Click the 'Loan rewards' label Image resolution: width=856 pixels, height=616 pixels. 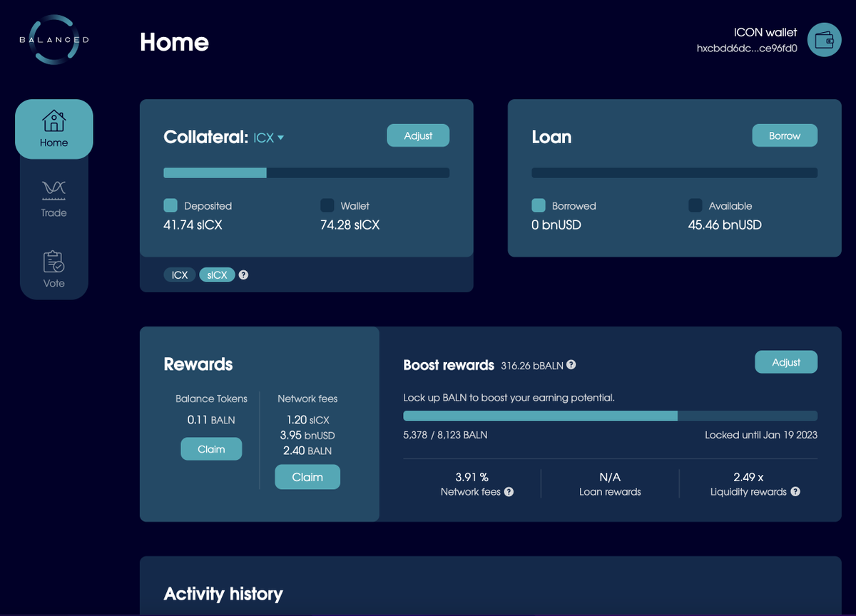(x=610, y=492)
